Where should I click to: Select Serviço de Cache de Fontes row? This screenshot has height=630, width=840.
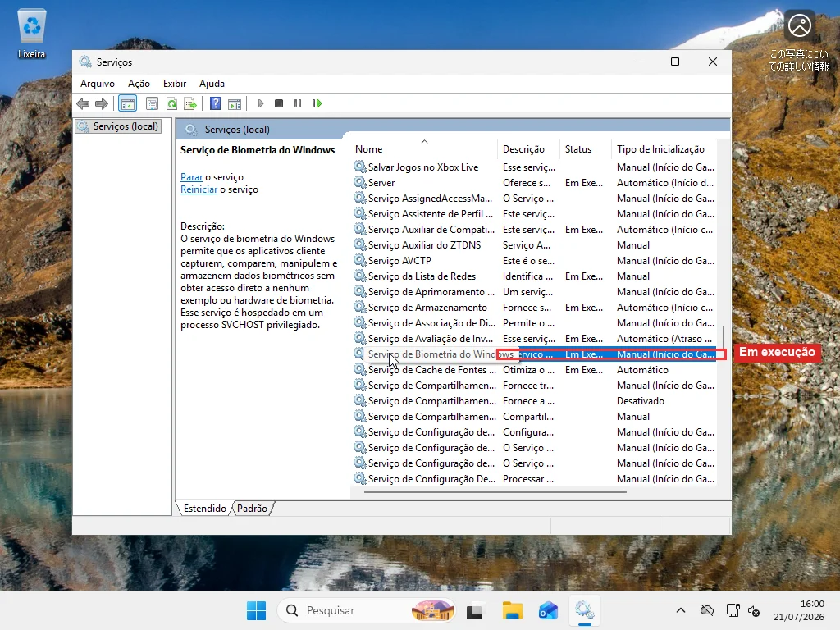pyautogui.click(x=534, y=370)
